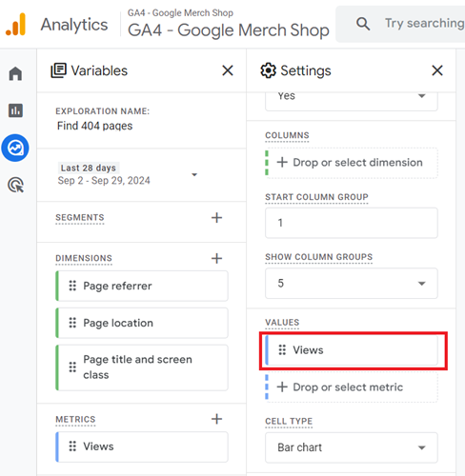Click the COLUMNS heading
Screen dimensions: 465x476
coord(287,135)
